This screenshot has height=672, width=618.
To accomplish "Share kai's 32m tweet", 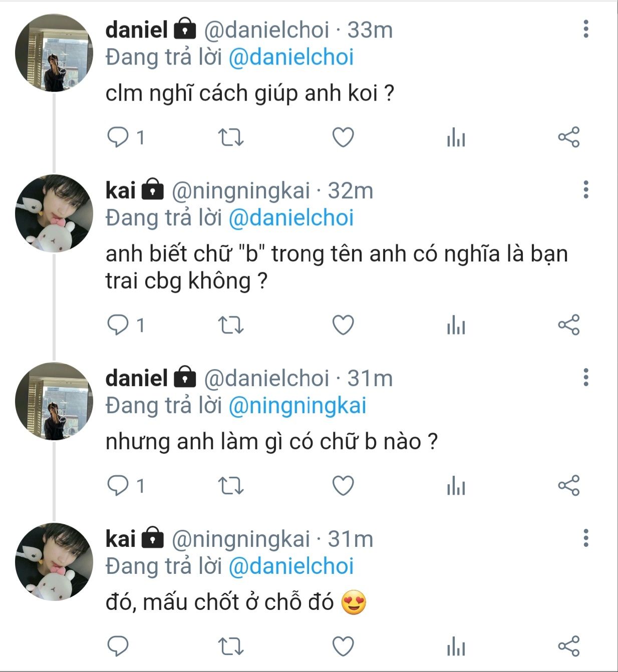I will point(568,325).
